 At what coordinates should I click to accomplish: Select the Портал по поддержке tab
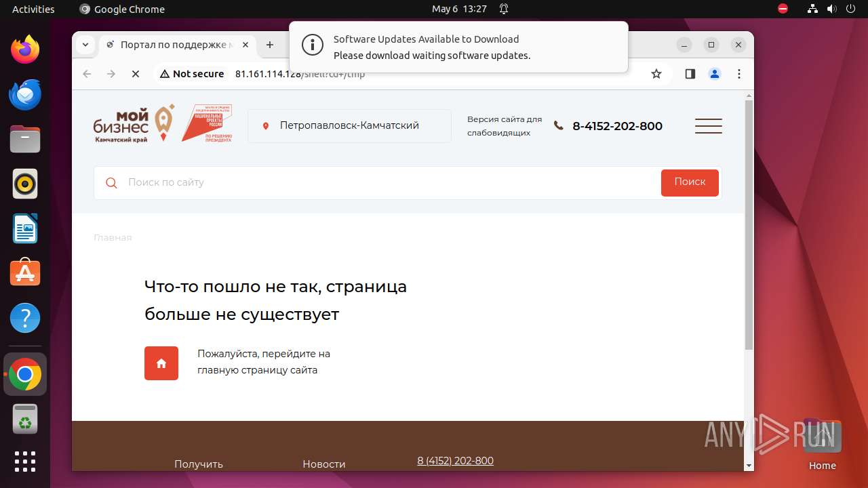point(178,45)
